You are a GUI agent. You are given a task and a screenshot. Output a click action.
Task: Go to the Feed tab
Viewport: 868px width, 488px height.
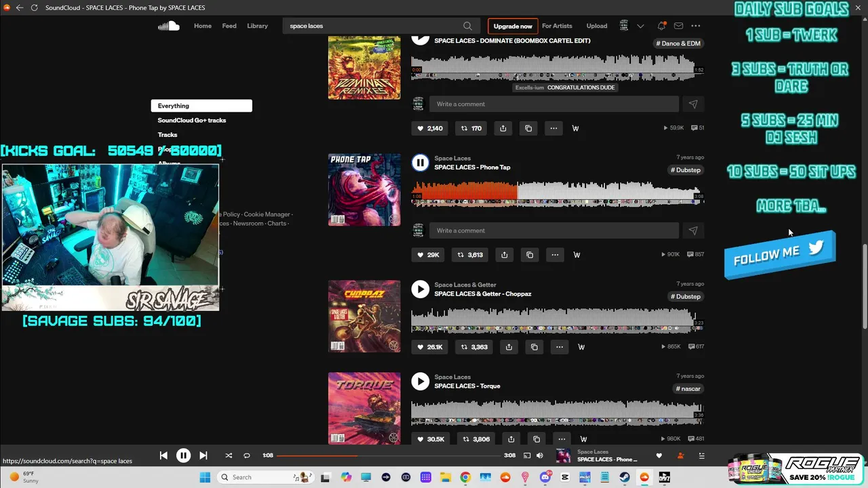click(x=229, y=26)
